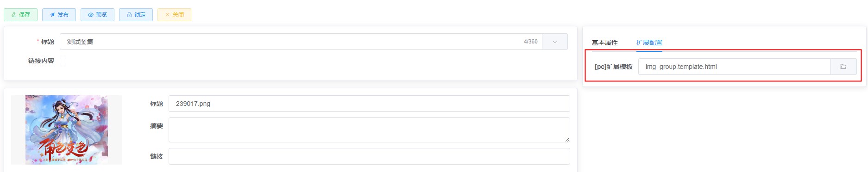Image resolution: width=868 pixels, height=172 pixels.
Task: Click the 锁定 lock button
Action: (x=136, y=15)
